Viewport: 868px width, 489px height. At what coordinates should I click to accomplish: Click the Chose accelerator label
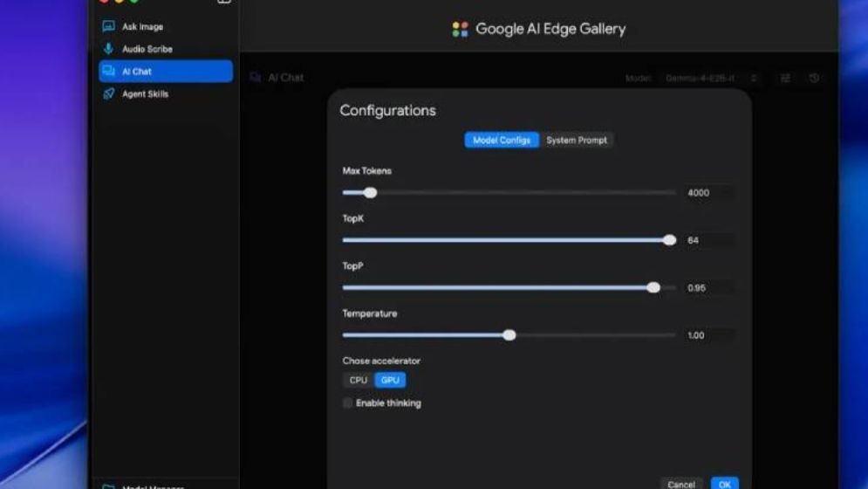(381, 361)
